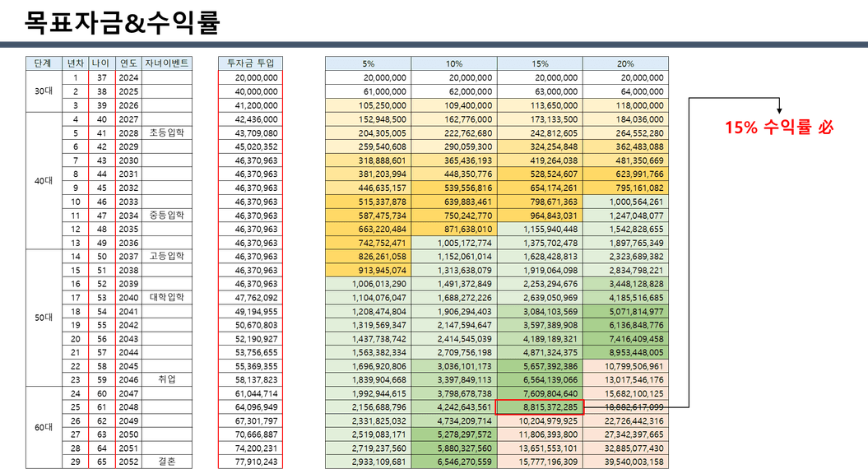The image size is (868, 469).
Task: Click the 1,000,564,261 cell in 20% column
Action: (625, 201)
